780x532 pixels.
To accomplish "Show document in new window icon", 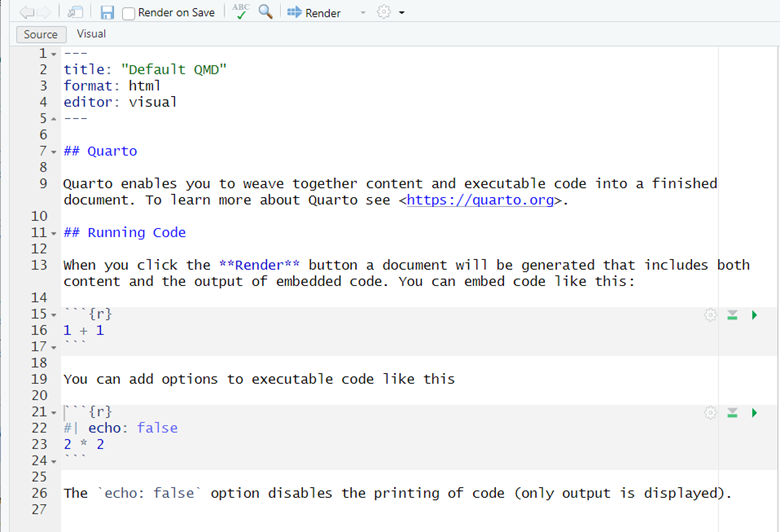I will (75, 12).
